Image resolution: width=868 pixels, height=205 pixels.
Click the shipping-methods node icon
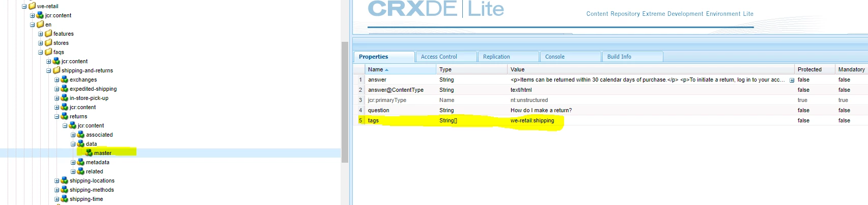[65, 190]
